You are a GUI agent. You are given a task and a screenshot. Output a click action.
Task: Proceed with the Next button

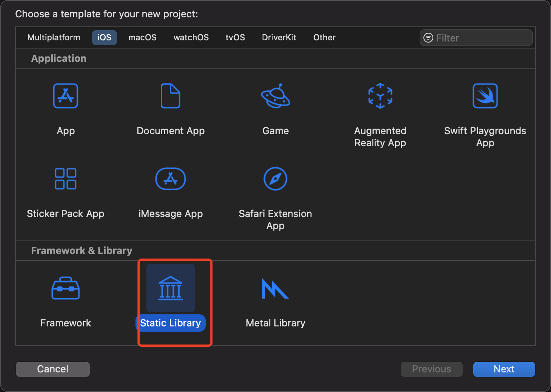click(x=504, y=369)
